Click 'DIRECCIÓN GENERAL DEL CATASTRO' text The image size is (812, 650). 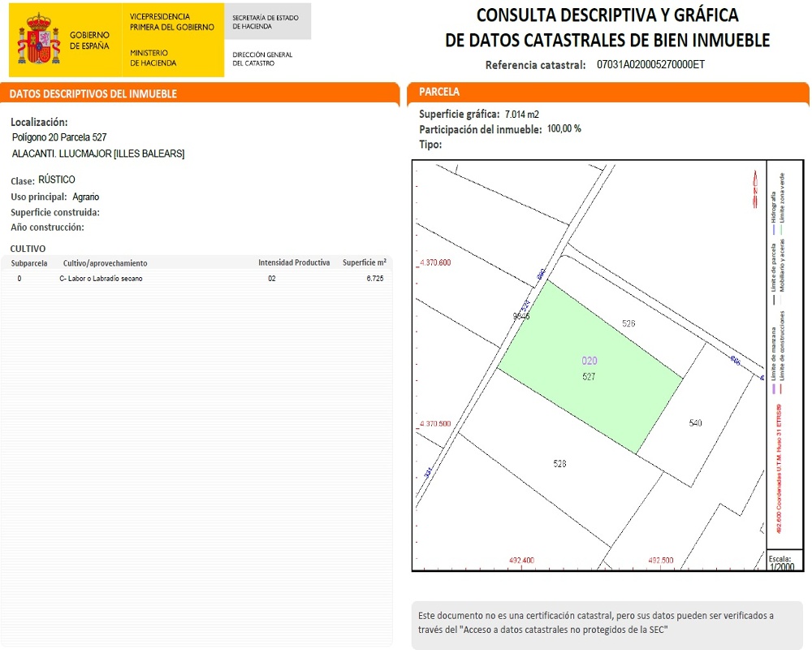262,58
